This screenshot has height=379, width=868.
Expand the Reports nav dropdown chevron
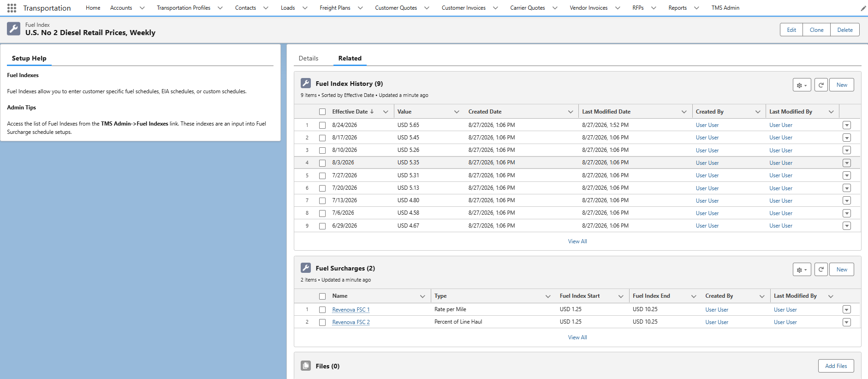pos(696,8)
